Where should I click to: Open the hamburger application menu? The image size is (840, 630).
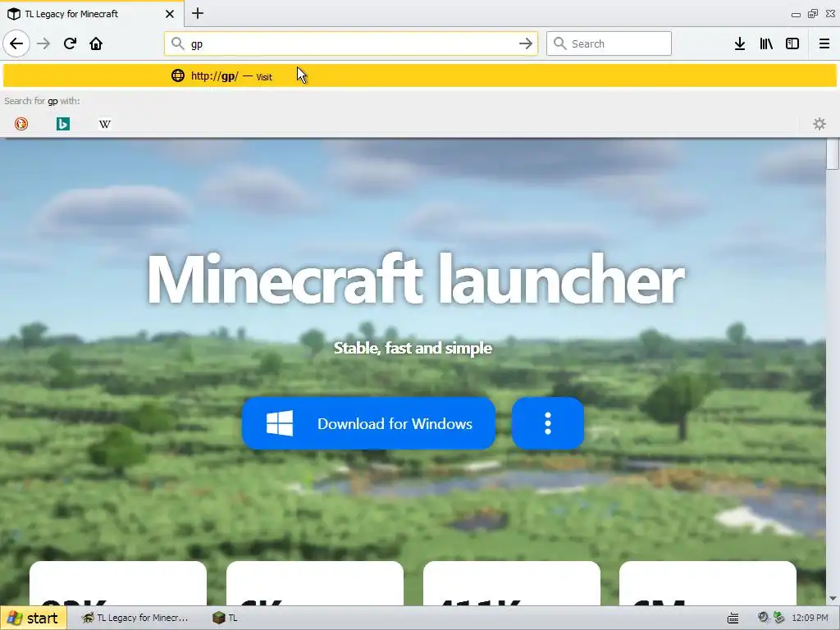click(824, 43)
